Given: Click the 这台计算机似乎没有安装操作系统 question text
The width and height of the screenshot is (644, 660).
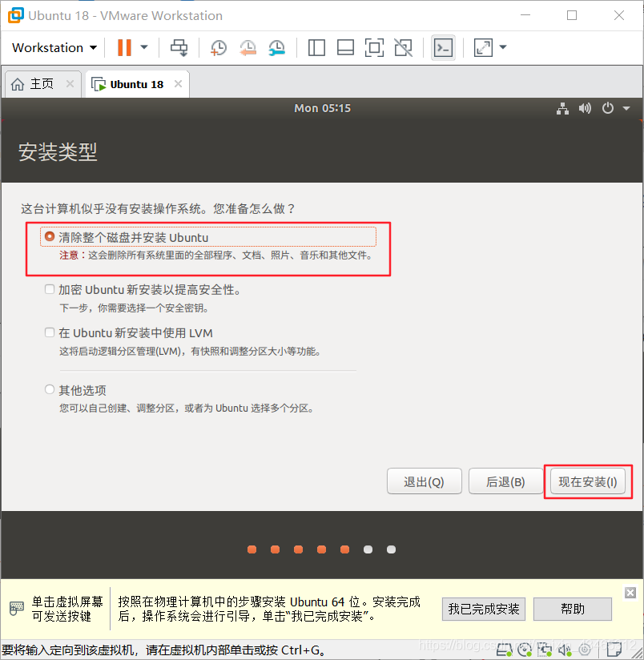Looking at the screenshot, I should [158, 209].
